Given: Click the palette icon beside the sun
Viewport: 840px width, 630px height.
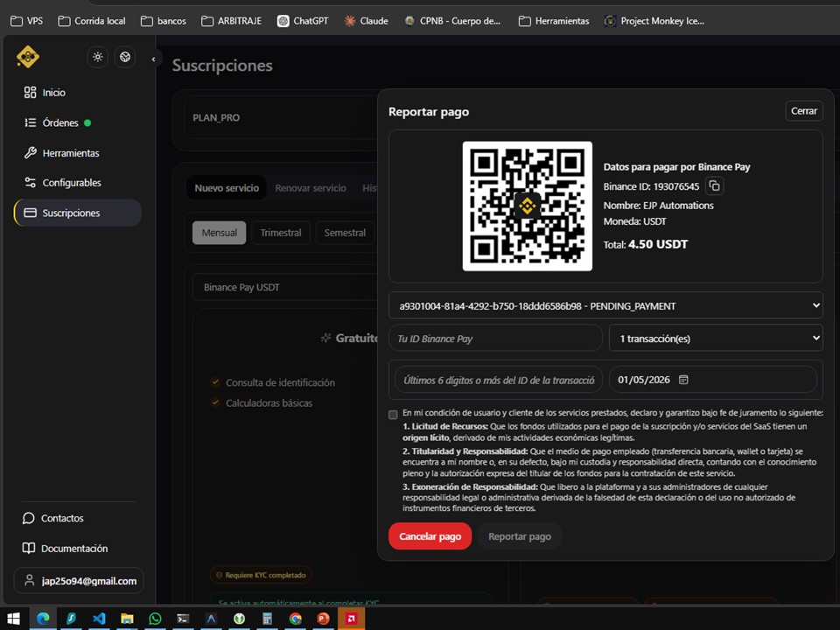Looking at the screenshot, I should (125, 57).
